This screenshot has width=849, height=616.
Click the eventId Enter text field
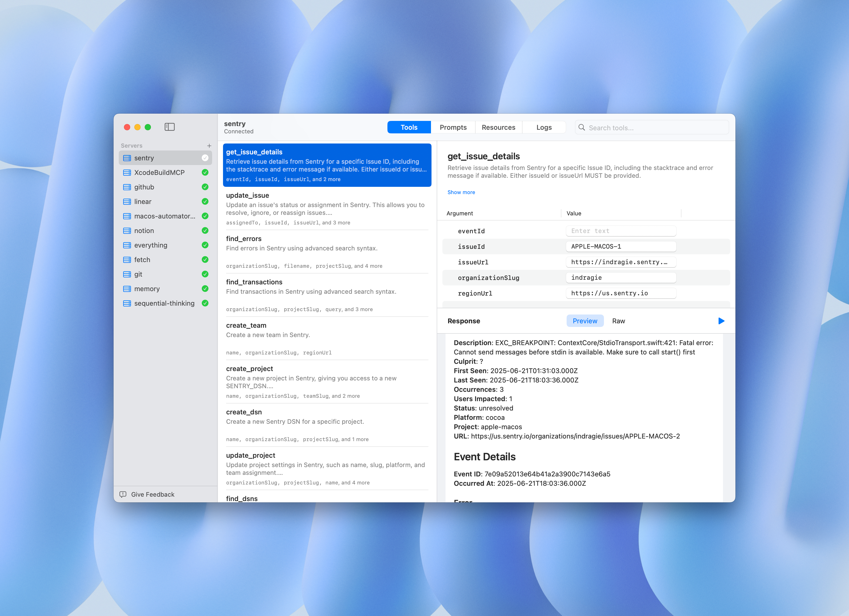(x=621, y=231)
